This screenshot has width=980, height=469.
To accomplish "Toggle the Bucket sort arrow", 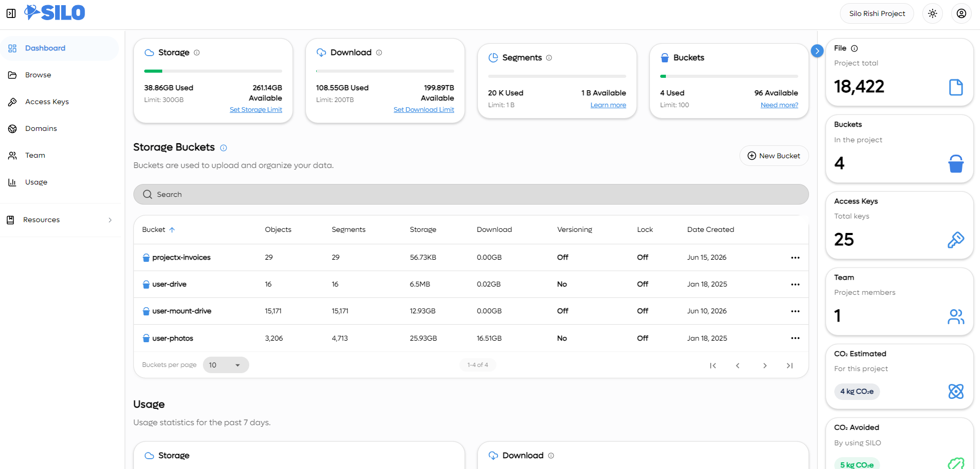I will [x=172, y=230].
